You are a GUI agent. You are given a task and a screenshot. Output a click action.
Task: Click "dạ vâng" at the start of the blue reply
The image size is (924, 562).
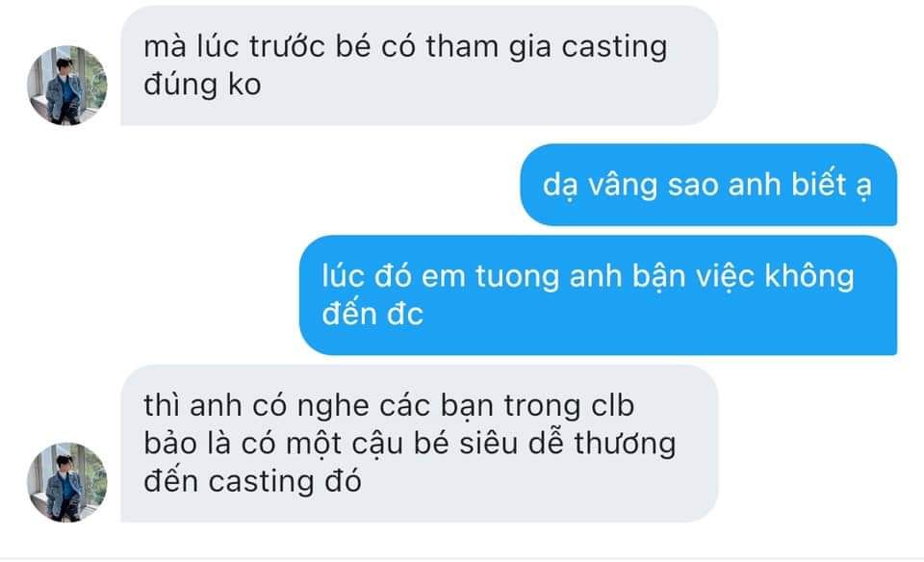(600, 185)
